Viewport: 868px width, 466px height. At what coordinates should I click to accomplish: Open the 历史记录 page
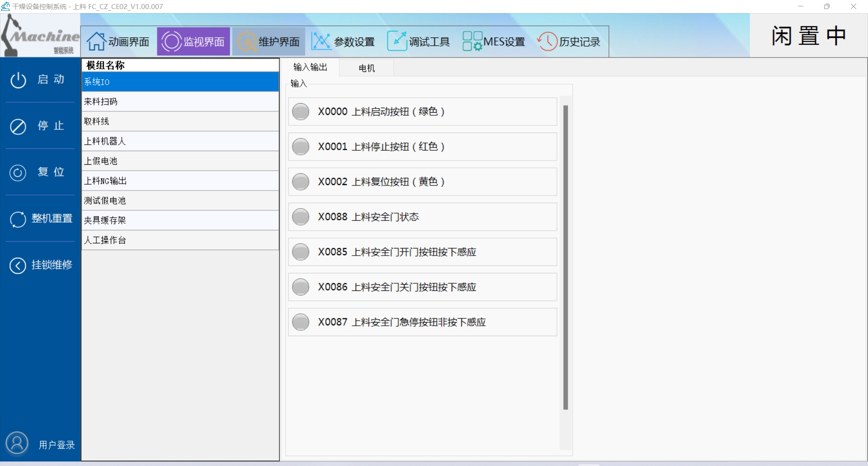pyautogui.click(x=569, y=42)
